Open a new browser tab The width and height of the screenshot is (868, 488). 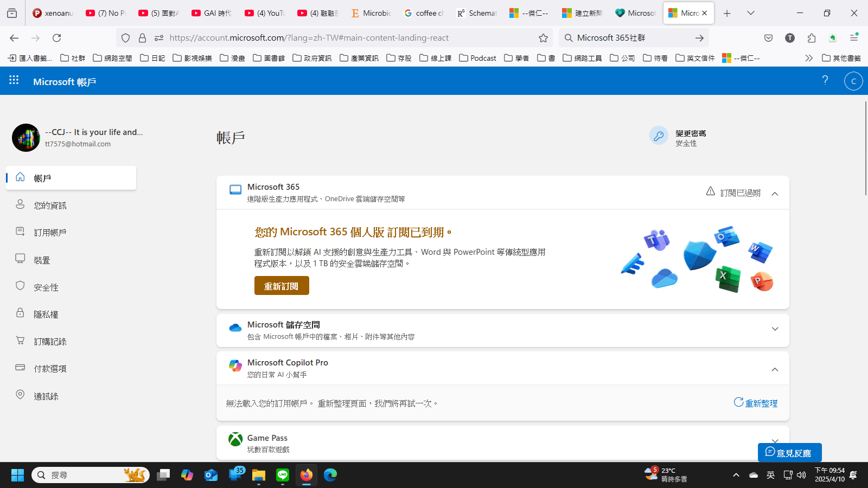point(727,13)
